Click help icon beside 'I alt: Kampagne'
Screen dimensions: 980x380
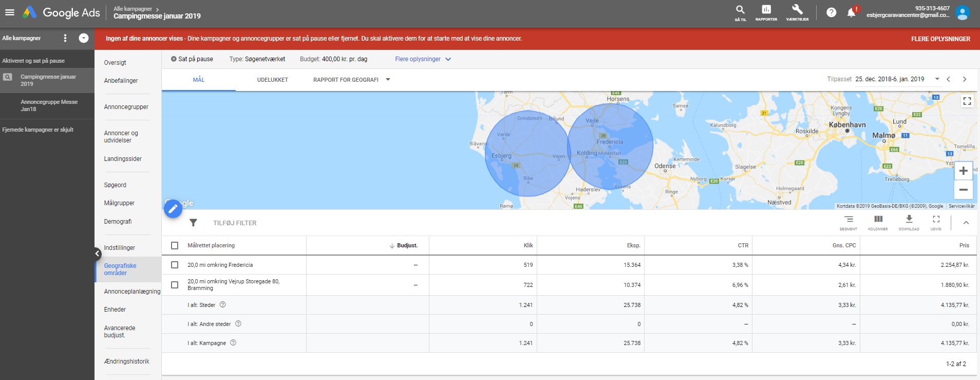click(233, 343)
